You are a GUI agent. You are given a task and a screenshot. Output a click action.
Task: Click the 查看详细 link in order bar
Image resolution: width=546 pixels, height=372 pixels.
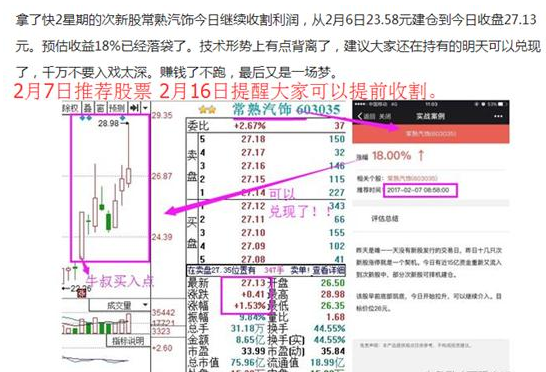(x=329, y=270)
